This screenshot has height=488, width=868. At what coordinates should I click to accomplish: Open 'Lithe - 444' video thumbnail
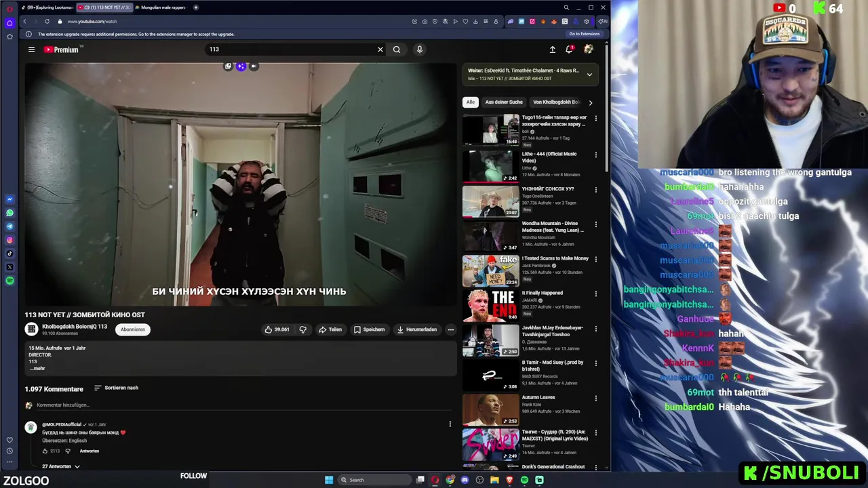tap(490, 165)
